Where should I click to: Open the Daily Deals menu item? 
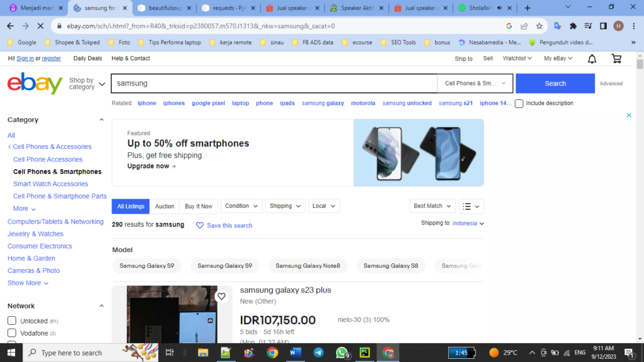(87, 58)
